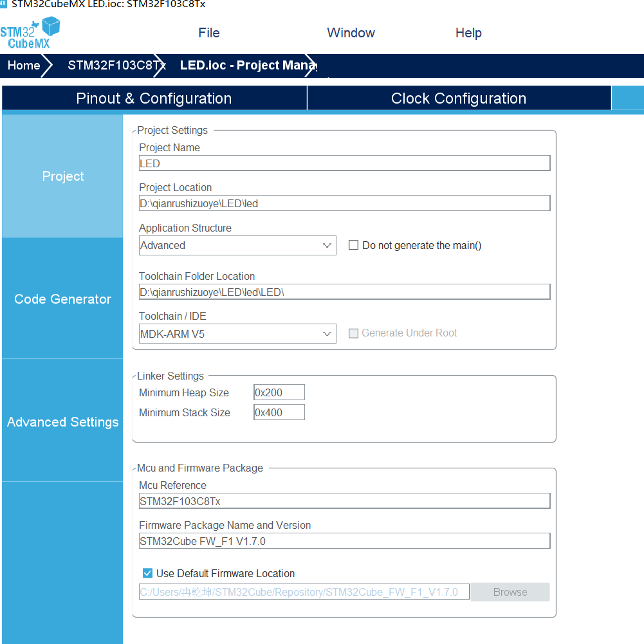
Task: Enable Do not generate the main() checkbox
Action: tap(353, 245)
